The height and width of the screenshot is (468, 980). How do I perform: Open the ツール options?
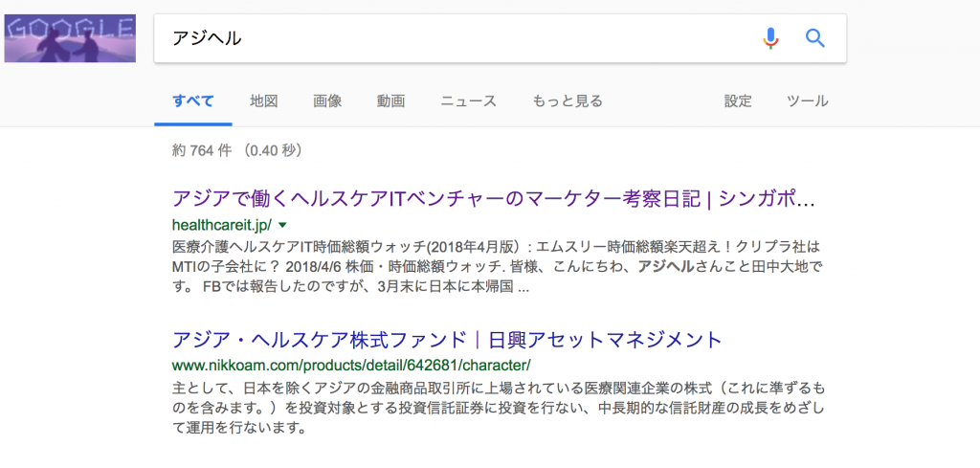point(808,100)
